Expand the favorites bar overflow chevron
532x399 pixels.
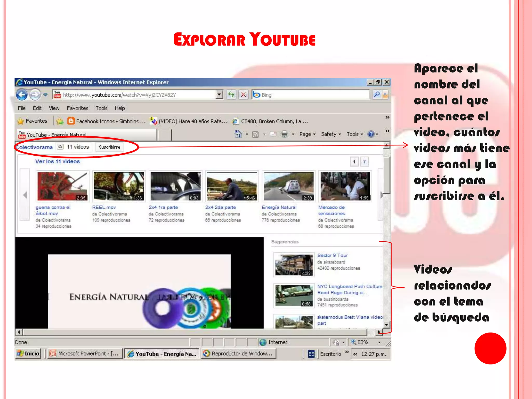(x=387, y=117)
